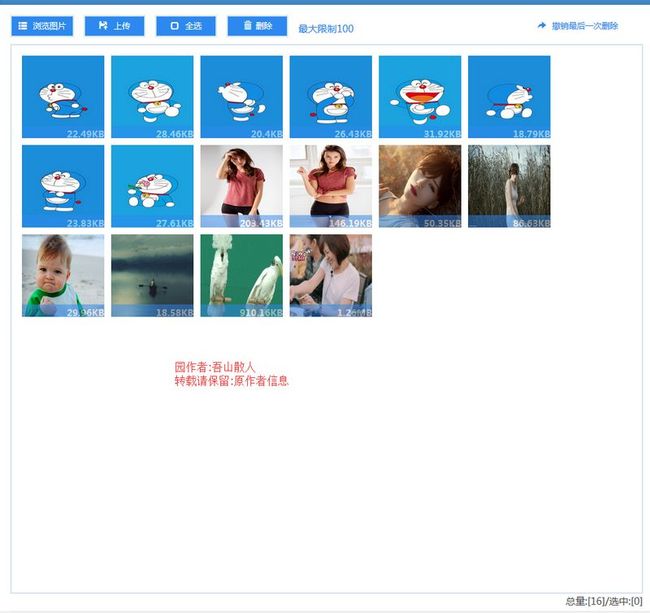Select the 18.58KB lake boat thumbnail

(152, 276)
